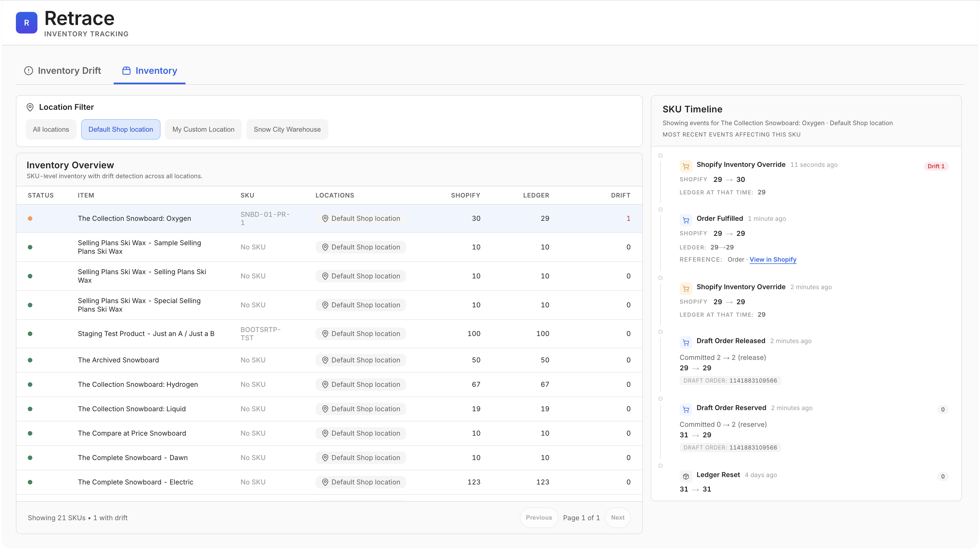980x550 pixels.
Task: Select Selling Plans Ski Wax - Special row
Action: point(329,305)
